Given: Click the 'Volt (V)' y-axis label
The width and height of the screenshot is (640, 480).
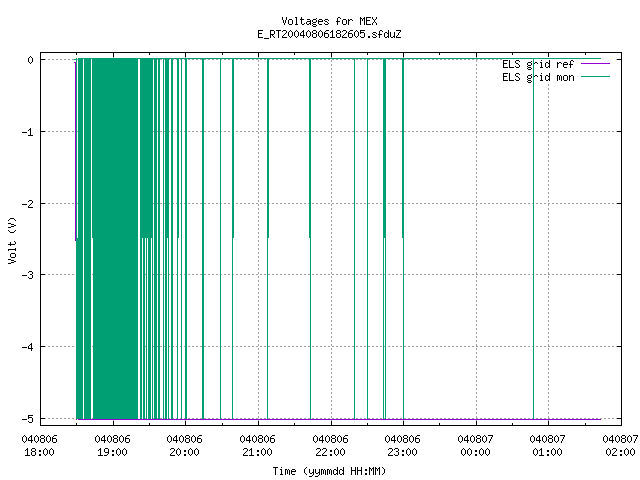Looking at the screenshot, I should click(x=13, y=240).
